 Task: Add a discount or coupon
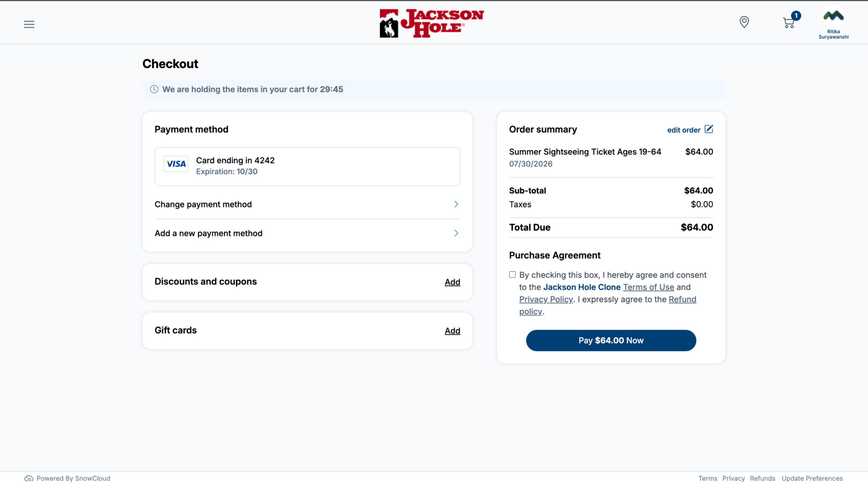[x=452, y=282]
